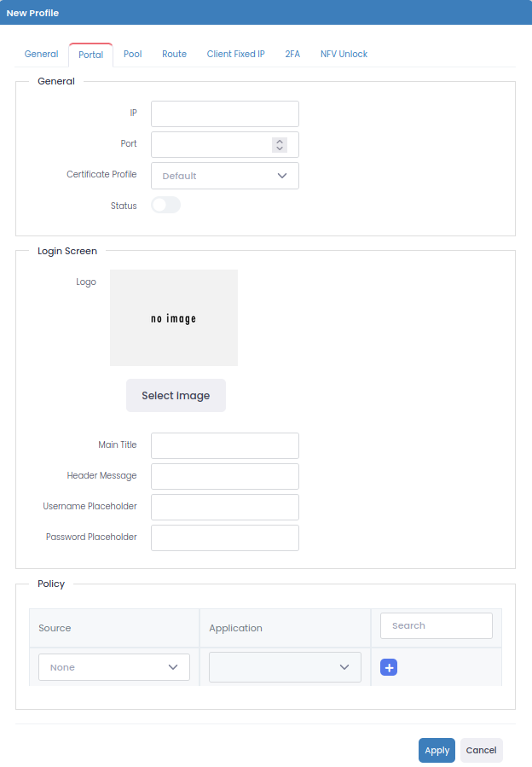Switch to NFV Unlock tab
The height and width of the screenshot is (767, 532).
344,54
